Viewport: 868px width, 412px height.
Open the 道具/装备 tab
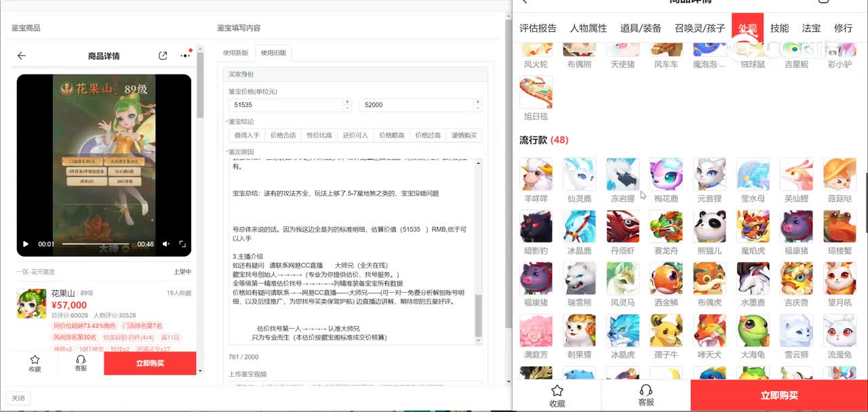coord(641,28)
